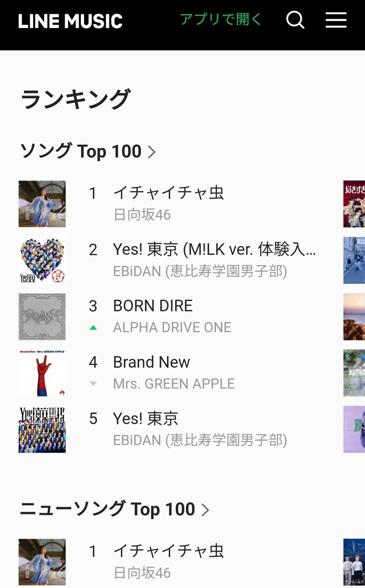Select song title BORN DIRE
Screen dimensions: 365x588
coord(153,305)
